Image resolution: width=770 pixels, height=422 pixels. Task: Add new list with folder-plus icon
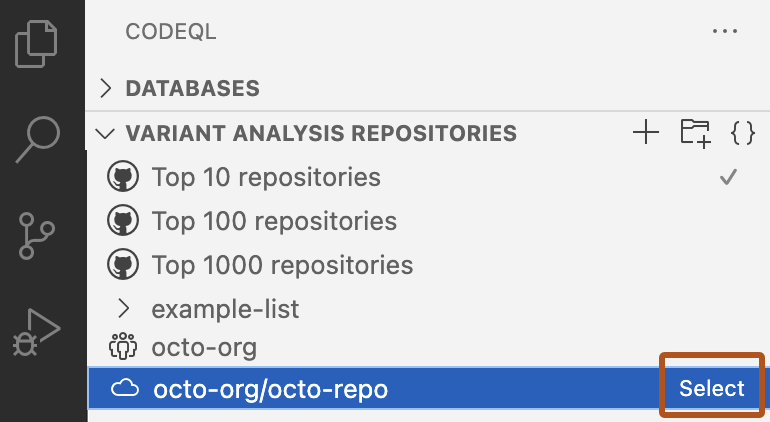coord(695,132)
